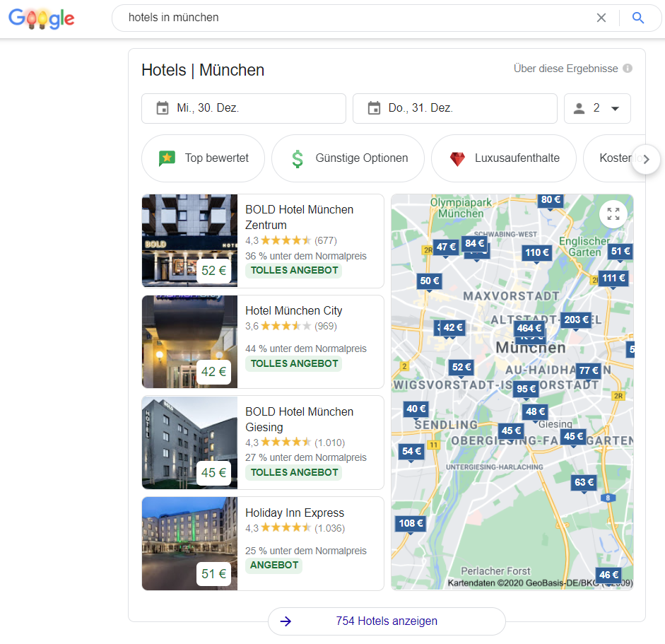Click the blue search magnifier icon
Image resolution: width=665 pixels, height=644 pixels.
pyautogui.click(x=638, y=18)
